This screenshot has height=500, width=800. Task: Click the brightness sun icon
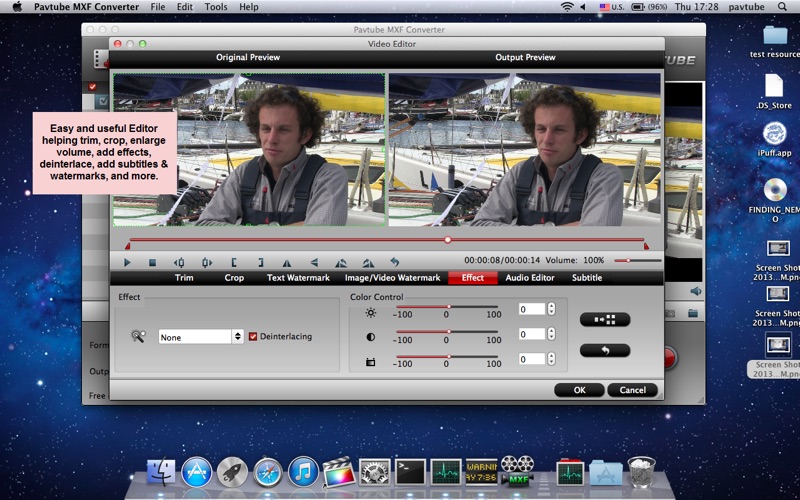370,313
